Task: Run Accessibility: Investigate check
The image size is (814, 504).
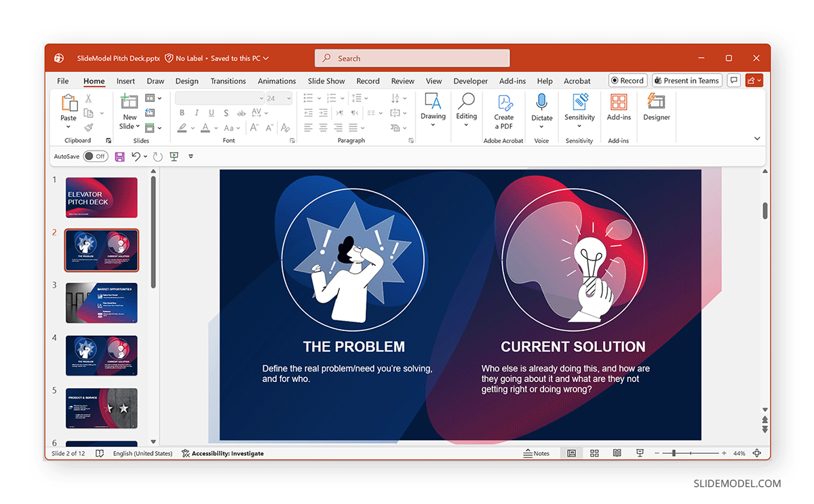Action: tap(222, 453)
